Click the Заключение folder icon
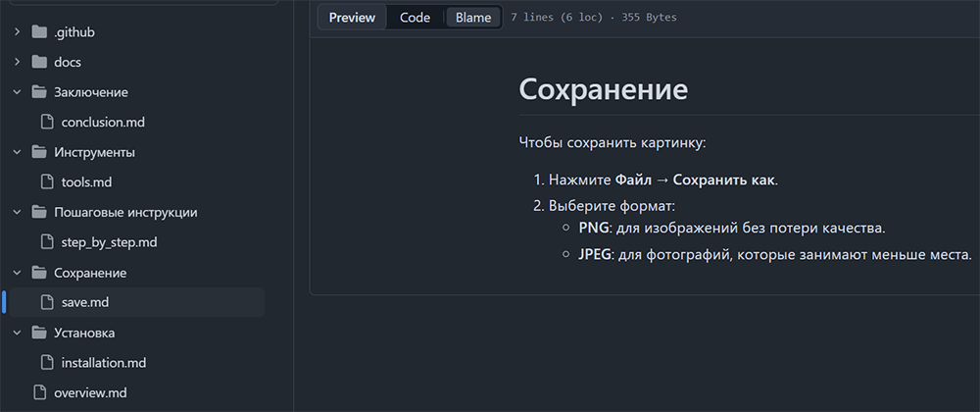This screenshot has width=980, height=412. pos(39,92)
